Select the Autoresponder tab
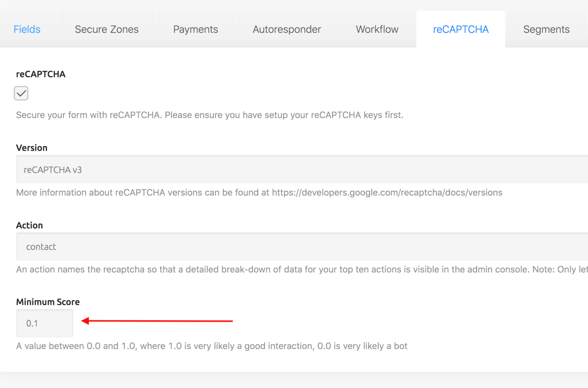 (x=287, y=29)
